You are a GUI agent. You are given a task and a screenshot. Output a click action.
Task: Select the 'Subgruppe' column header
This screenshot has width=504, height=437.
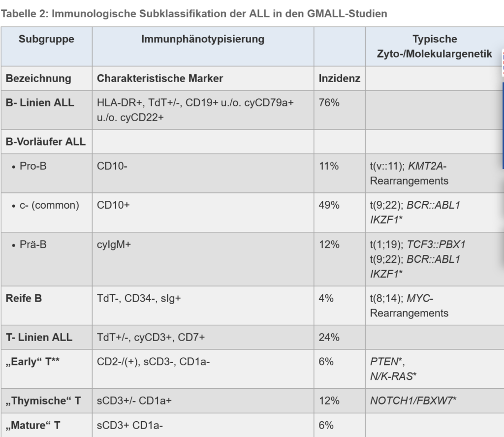[x=46, y=39]
